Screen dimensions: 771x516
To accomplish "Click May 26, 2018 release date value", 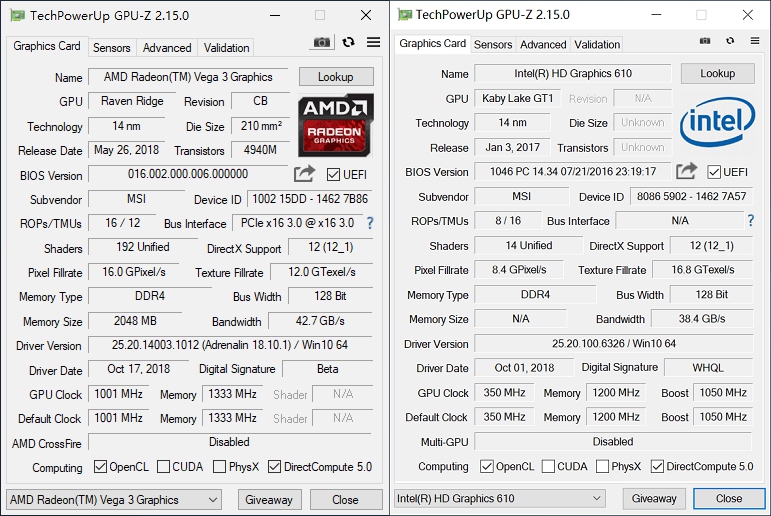I will 126,150.
